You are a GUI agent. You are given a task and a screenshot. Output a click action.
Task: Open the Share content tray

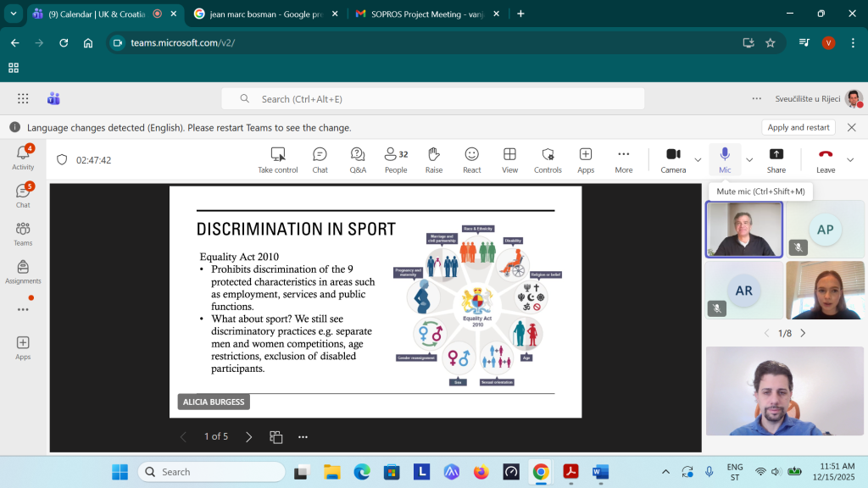coord(776,159)
